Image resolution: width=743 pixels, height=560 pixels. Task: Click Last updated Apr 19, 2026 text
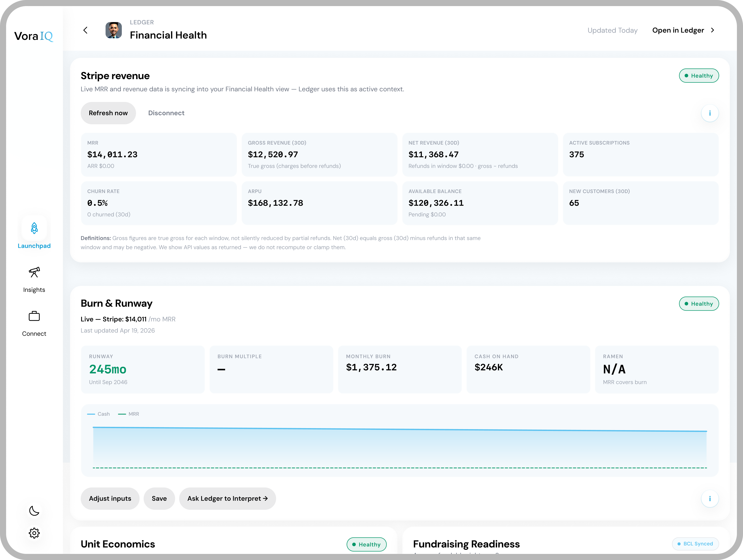pyautogui.click(x=117, y=330)
